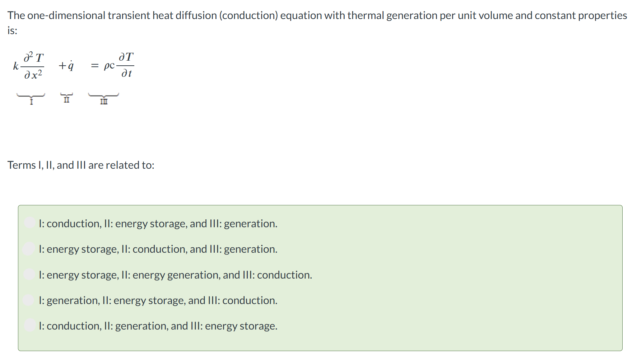Viewport: 637px width, 364px height.
Task: Click text 'I: energy storage, II: conduction, and III: generation.'
Action: (158, 249)
